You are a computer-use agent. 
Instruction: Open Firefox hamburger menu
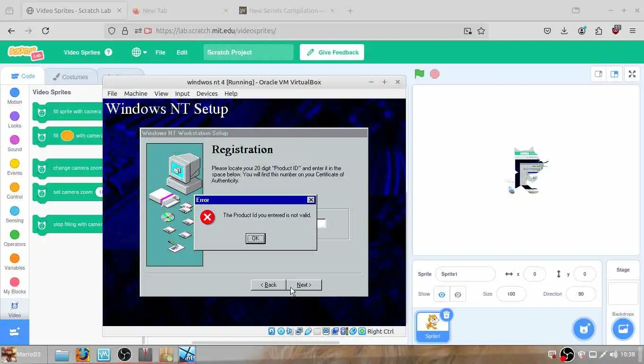(632, 31)
